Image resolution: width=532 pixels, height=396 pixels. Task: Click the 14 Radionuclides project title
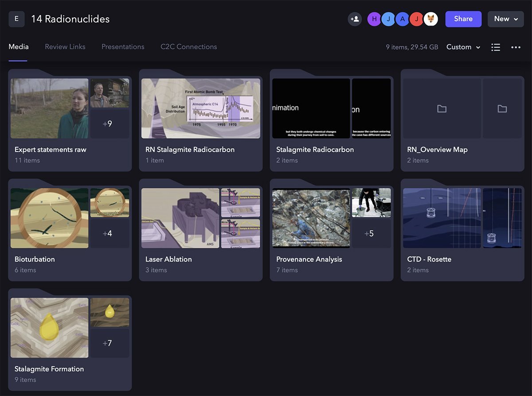point(70,19)
